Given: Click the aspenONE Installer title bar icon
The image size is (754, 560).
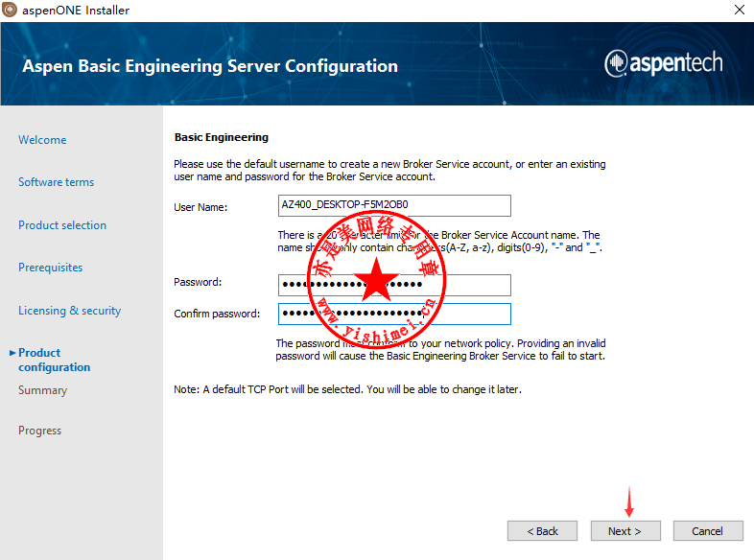Looking at the screenshot, I should click(x=10, y=10).
